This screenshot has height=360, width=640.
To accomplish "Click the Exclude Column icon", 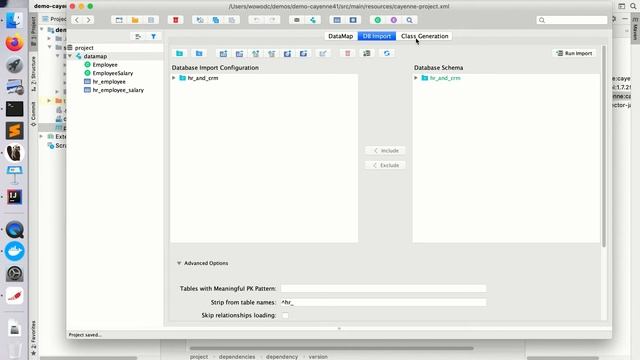I will click(271, 53).
